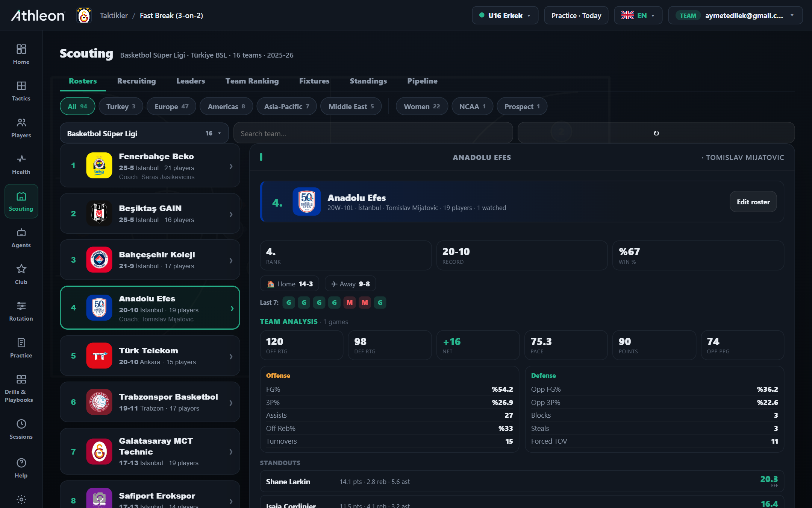The height and width of the screenshot is (508, 812).
Task: Go to Players in the sidebar
Action: [21, 128]
